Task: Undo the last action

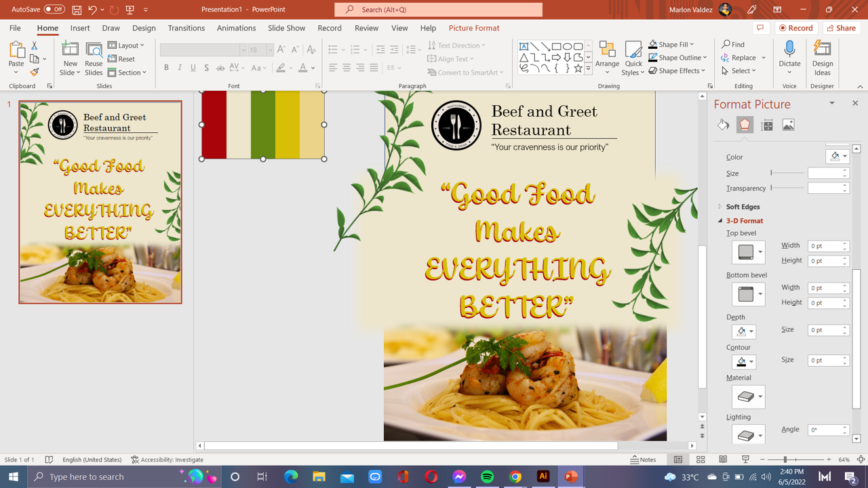Action: [x=92, y=9]
